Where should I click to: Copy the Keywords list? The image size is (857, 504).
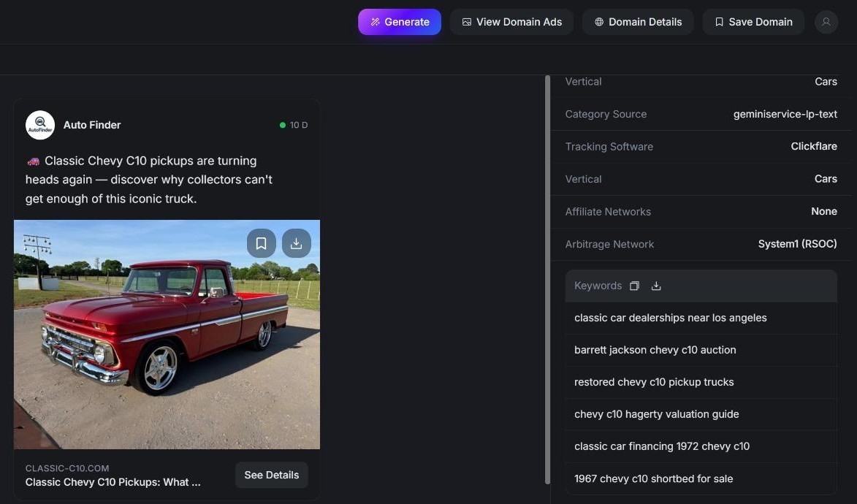634,286
